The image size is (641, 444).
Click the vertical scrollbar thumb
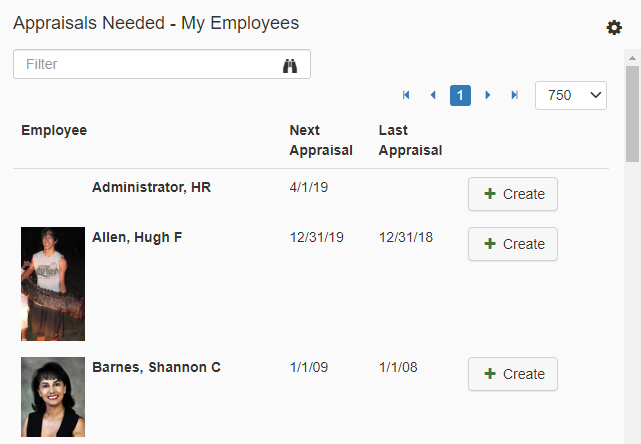632,110
